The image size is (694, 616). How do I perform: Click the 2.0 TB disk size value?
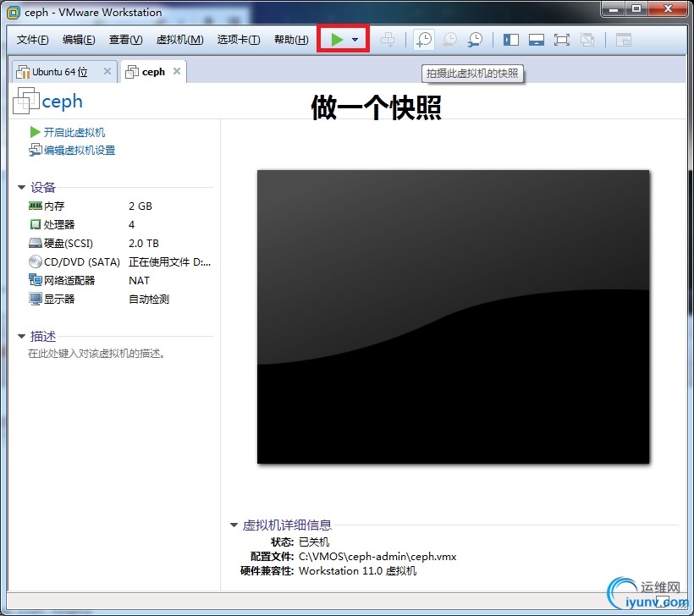tap(143, 244)
